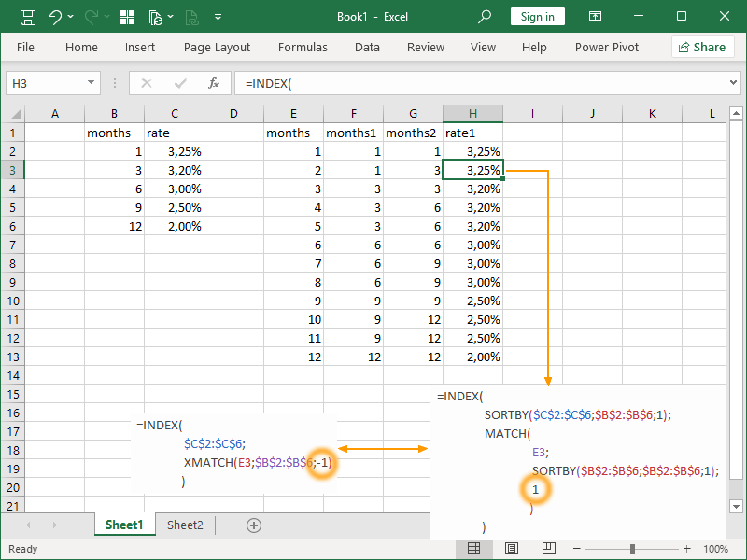Open the Undo history dropdown arrow
The width and height of the screenshot is (747, 560).
click(x=70, y=17)
